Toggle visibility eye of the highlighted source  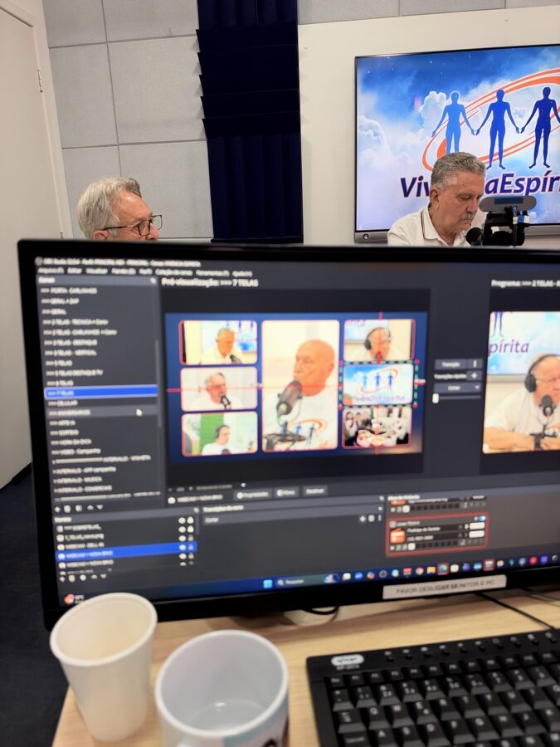[x=183, y=549]
